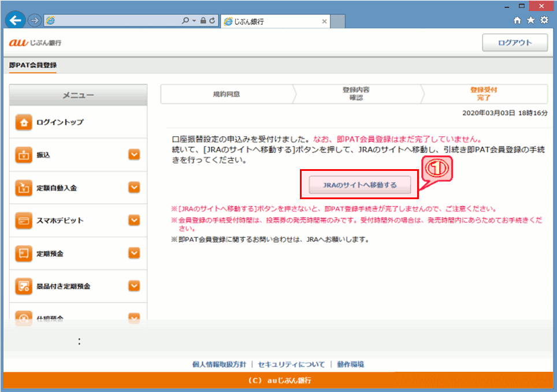Open the セキュリティについて link

(291, 364)
